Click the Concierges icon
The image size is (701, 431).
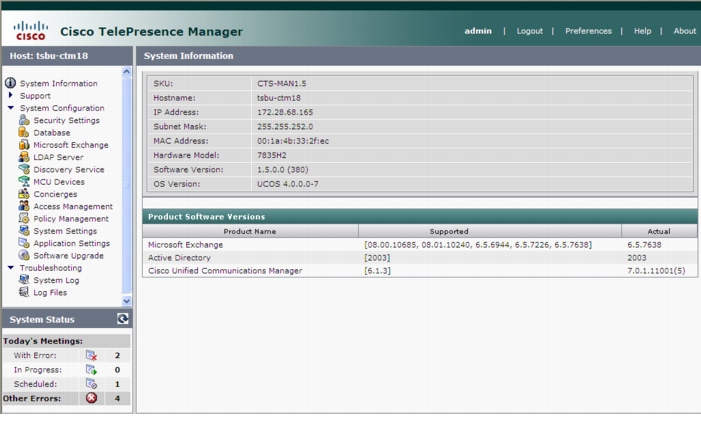click(24, 194)
